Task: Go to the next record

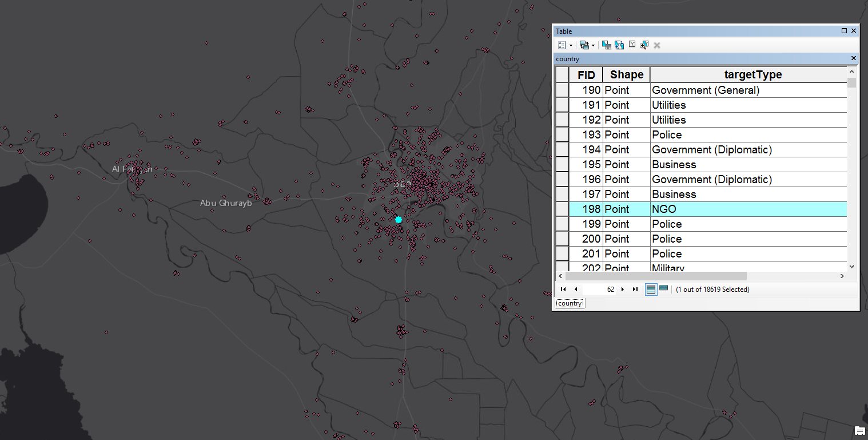Action: tap(623, 290)
